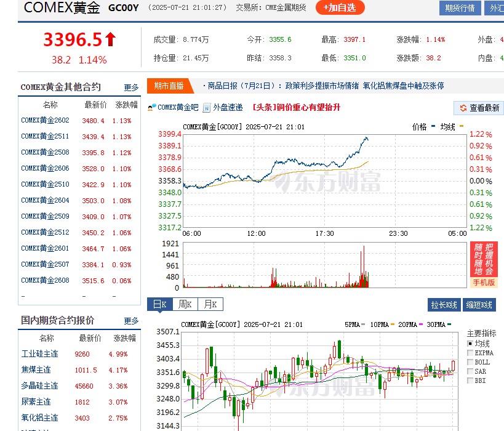Click the 持仓量 value 21.45万

pyautogui.click(x=196, y=58)
